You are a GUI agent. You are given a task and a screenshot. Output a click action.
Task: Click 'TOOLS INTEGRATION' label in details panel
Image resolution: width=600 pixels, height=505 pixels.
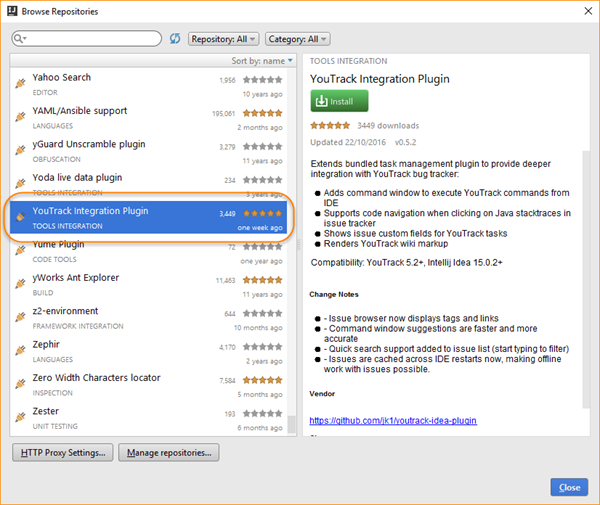pos(348,61)
